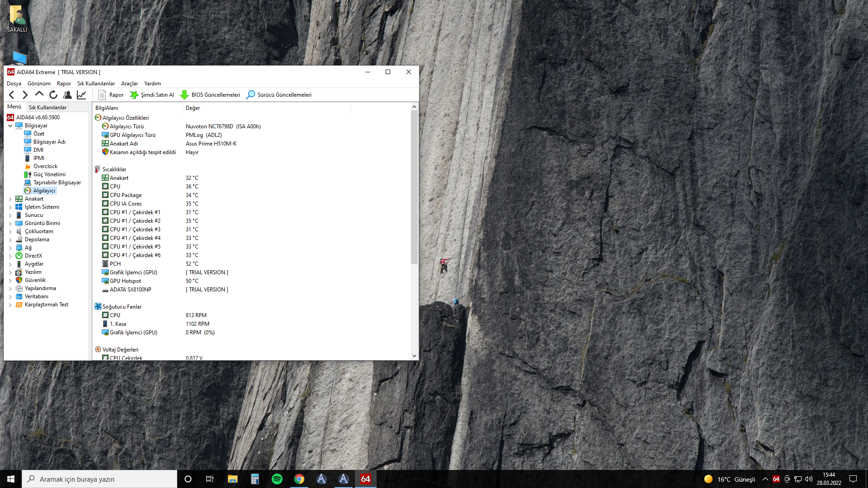Click the Rapor toolbar button

pos(111,95)
